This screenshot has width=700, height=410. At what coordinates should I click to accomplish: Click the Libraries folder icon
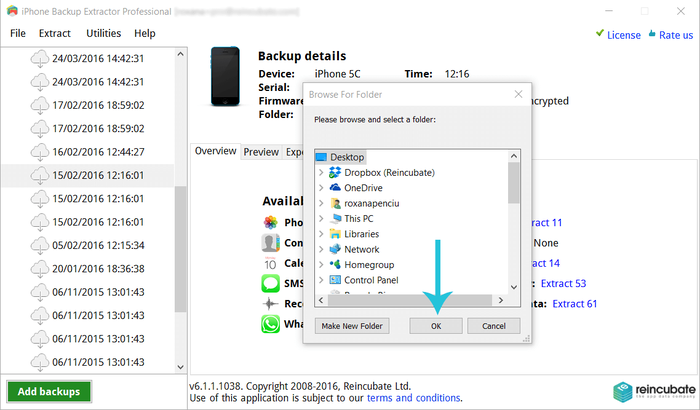coord(335,234)
